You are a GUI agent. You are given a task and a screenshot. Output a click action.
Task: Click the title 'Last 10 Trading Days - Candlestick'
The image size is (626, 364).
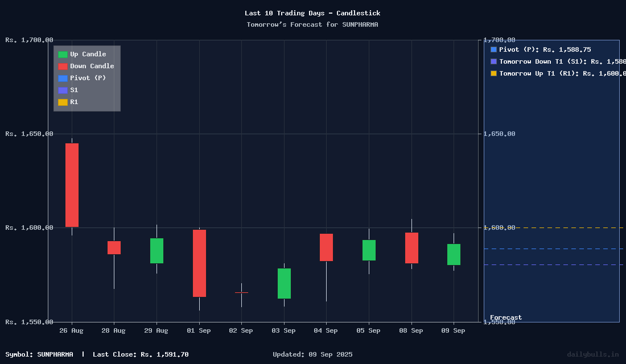click(x=312, y=13)
